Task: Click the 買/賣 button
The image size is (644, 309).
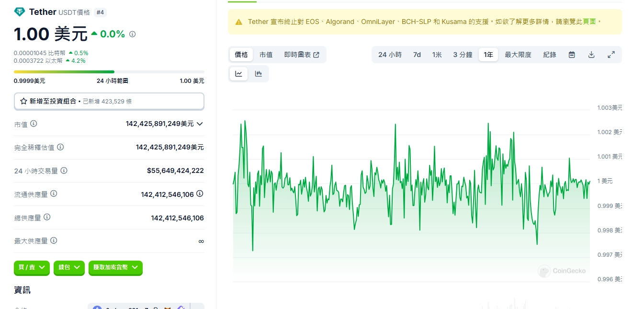Action: (x=31, y=268)
